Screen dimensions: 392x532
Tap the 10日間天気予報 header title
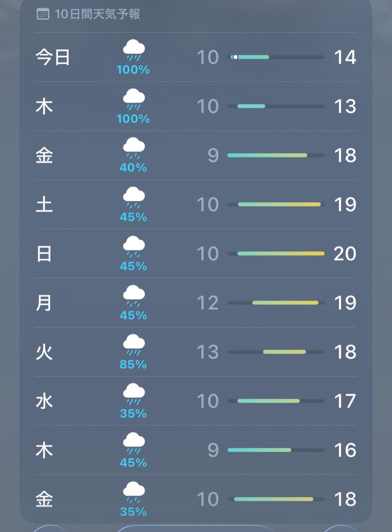tap(97, 14)
